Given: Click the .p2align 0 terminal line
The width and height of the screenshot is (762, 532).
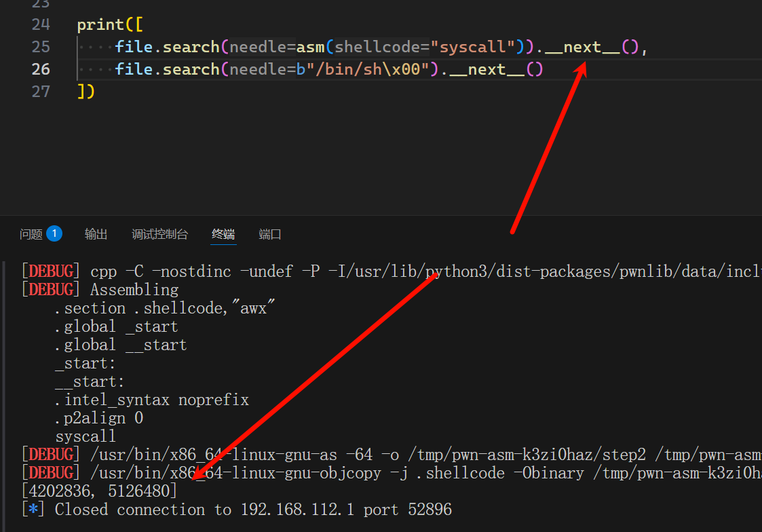Looking at the screenshot, I should point(98,418).
